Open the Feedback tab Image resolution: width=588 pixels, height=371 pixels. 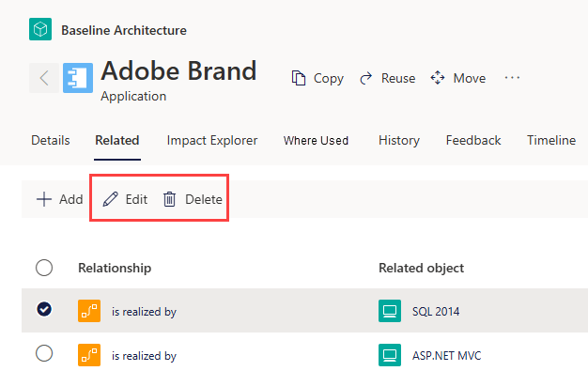point(473,140)
